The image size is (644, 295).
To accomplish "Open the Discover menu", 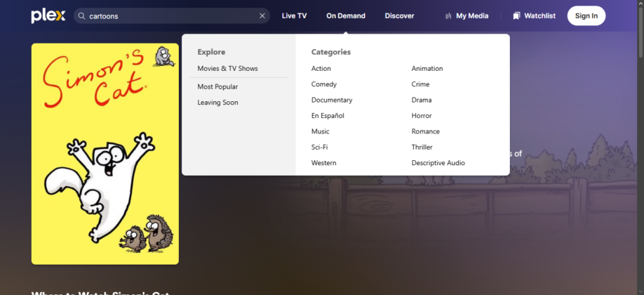I will click(x=399, y=16).
